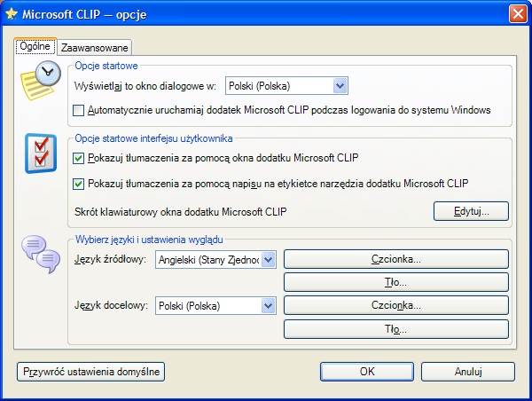This screenshot has width=532, height=401.
Task: Click the checklist icon with red checkmarks
Action: pos(41,153)
